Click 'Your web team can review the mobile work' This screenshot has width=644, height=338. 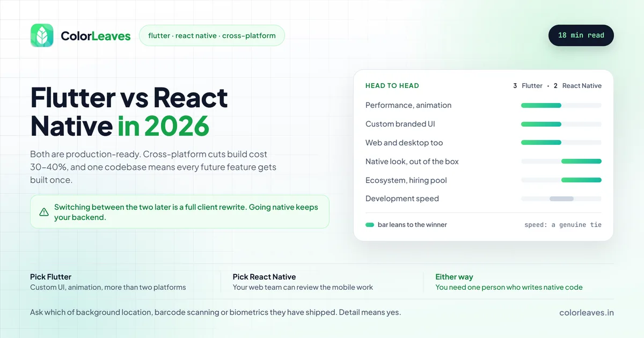click(x=303, y=288)
